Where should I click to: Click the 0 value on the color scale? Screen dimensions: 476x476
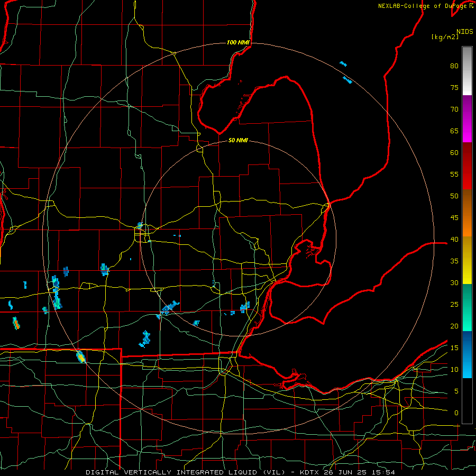[x=456, y=413]
